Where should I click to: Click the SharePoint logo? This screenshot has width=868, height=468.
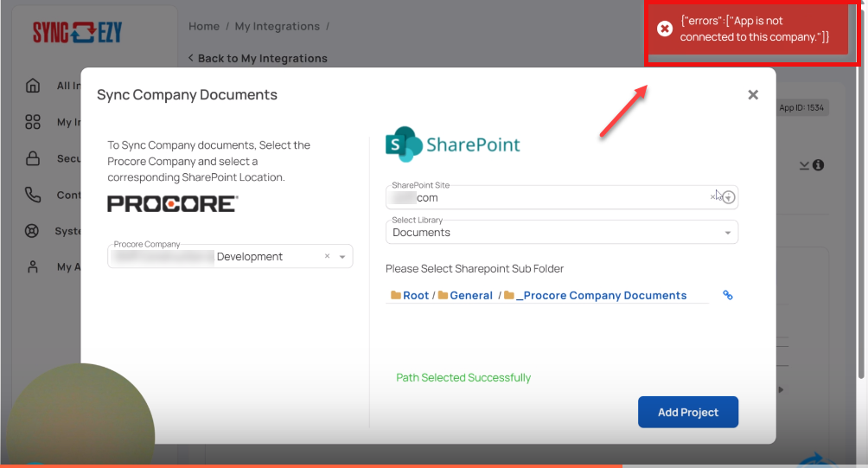click(453, 144)
